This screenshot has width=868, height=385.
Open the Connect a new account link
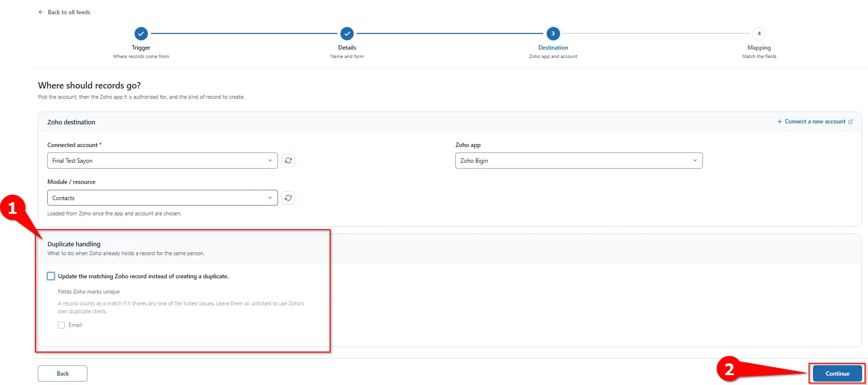pos(815,121)
